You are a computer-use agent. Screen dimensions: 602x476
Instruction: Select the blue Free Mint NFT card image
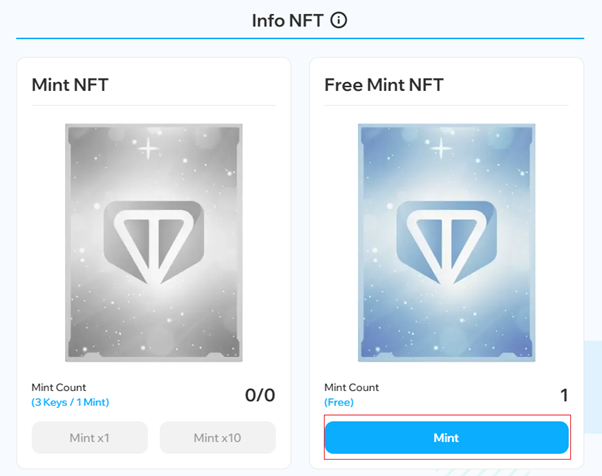pyautogui.click(x=447, y=243)
